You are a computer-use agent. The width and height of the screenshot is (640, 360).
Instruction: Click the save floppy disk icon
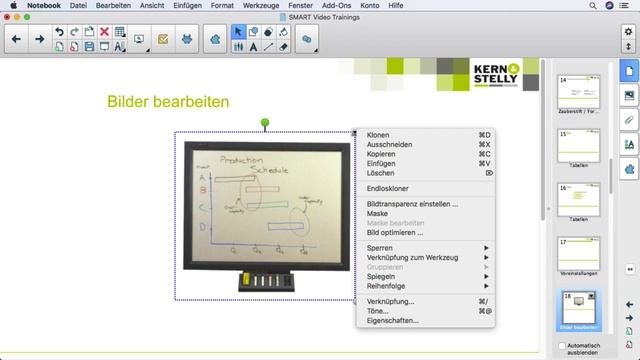pyautogui.click(x=89, y=47)
